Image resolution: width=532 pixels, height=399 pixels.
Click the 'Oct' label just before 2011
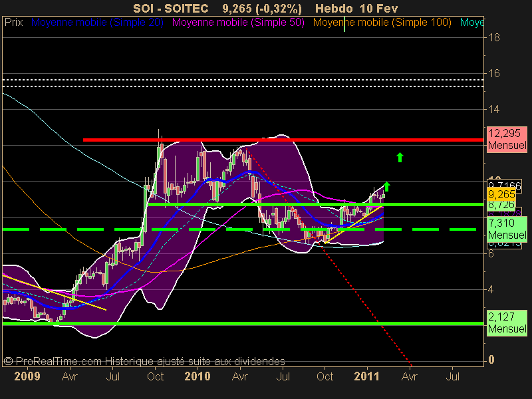coord(325,376)
